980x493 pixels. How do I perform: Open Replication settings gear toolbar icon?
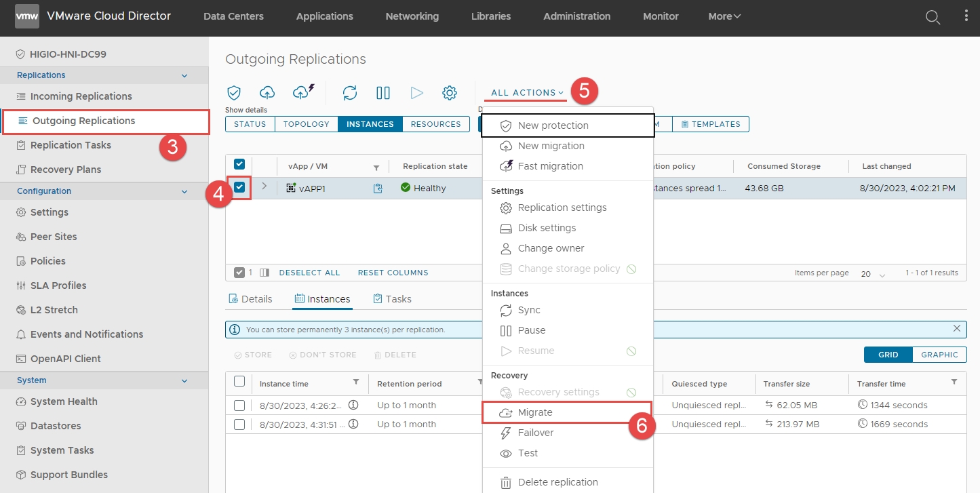[x=450, y=93]
